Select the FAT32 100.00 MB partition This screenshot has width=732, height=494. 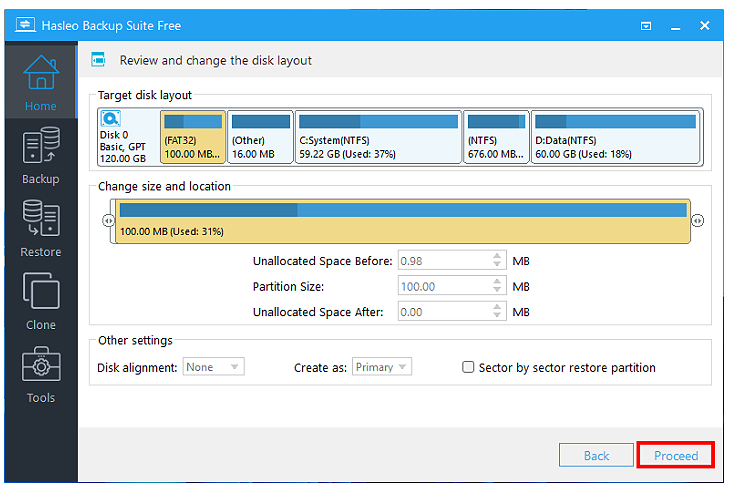193,137
